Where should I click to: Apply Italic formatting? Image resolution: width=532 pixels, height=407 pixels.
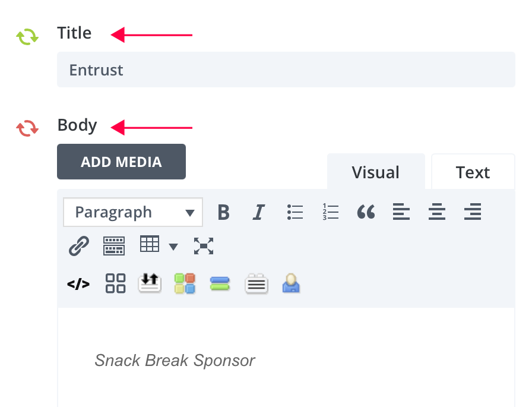[x=258, y=212]
